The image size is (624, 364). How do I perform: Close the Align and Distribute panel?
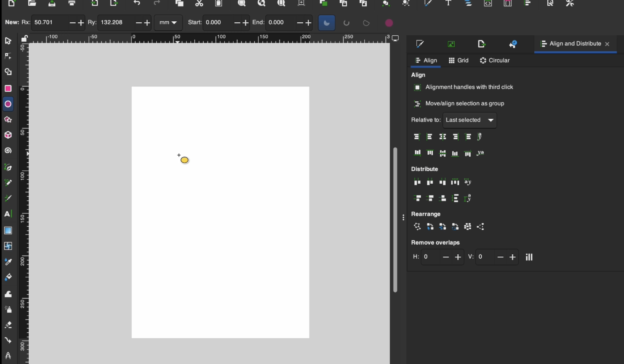[x=607, y=44]
